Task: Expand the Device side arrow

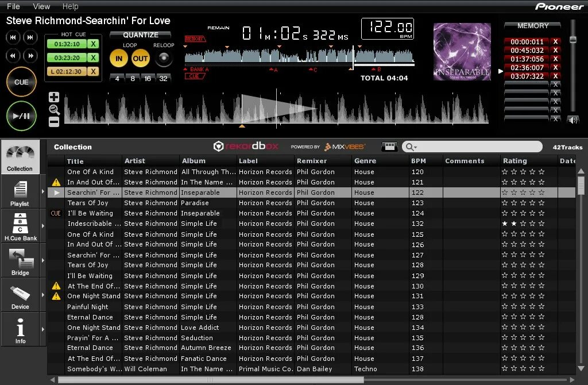Action: (42, 295)
